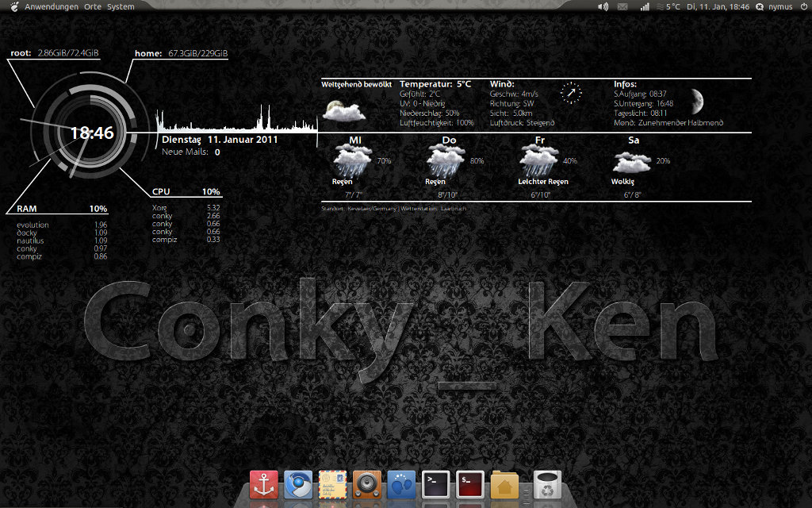Click the Geschw.: 4m/s wind speed
Screen dimensions: 812x508
[x=514, y=94]
